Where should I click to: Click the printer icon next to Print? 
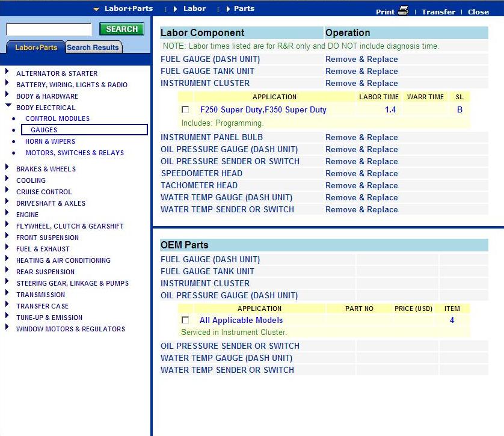pyautogui.click(x=403, y=10)
